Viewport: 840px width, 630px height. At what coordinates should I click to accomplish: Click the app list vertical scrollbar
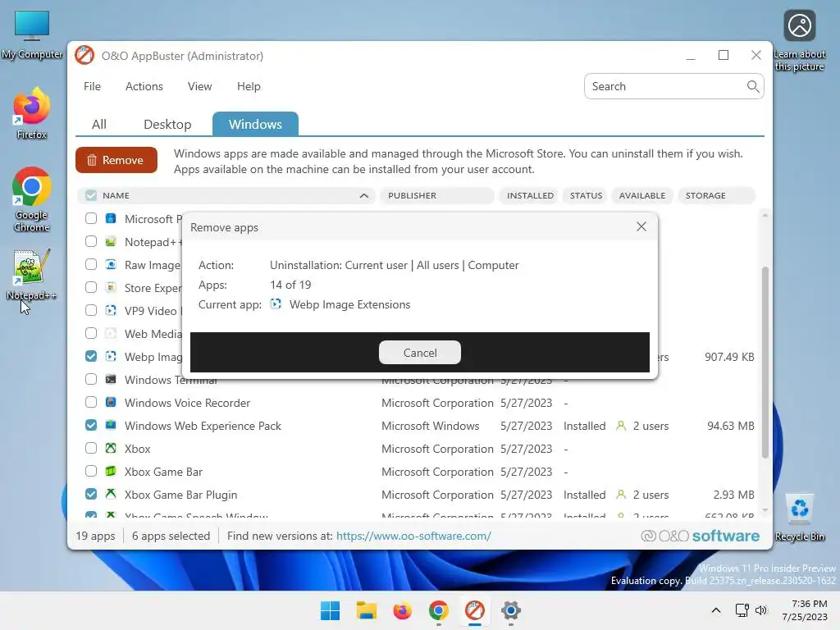coord(765,362)
